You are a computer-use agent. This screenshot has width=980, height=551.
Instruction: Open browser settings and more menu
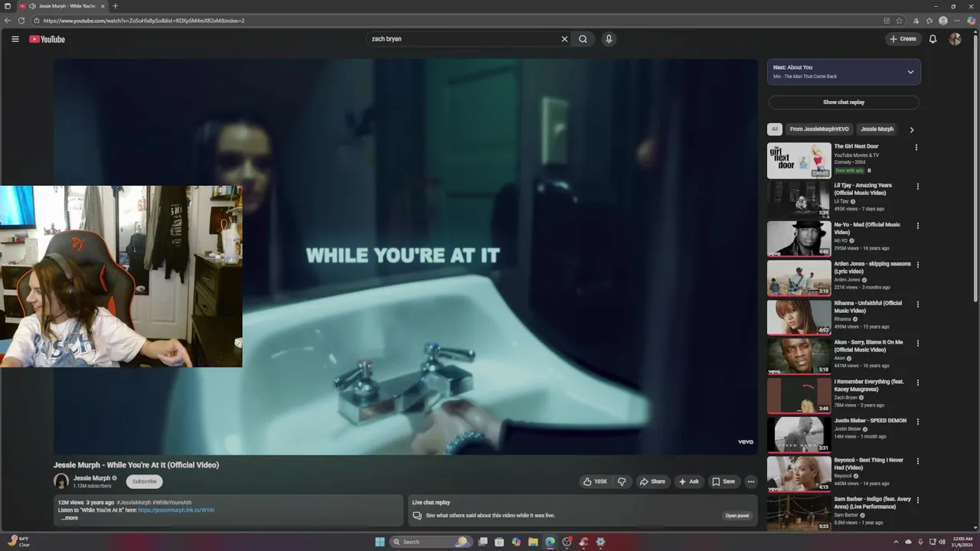point(957,21)
